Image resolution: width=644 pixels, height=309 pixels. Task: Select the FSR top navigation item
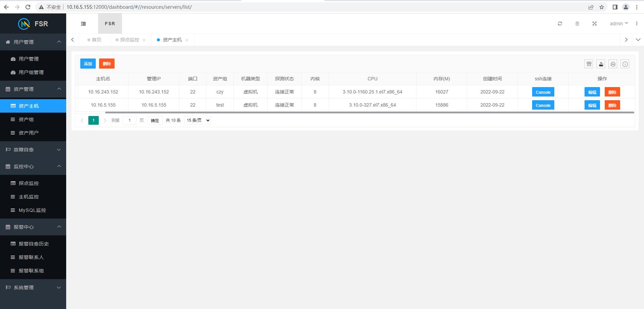110,24
